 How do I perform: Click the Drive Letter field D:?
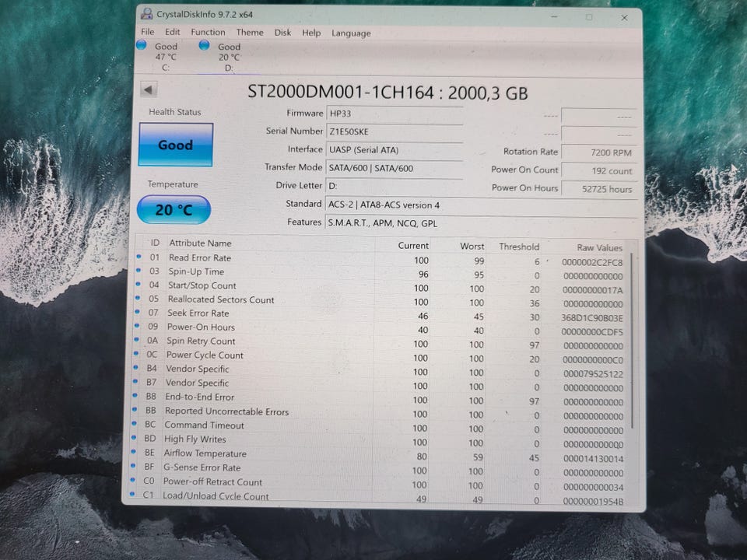(394, 186)
